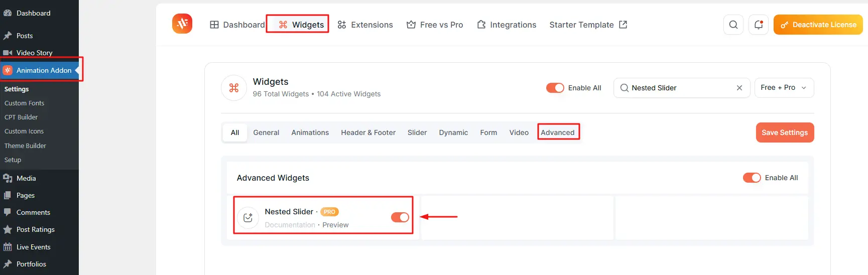
Task: Select the Dynamic category tab
Action: tap(453, 132)
